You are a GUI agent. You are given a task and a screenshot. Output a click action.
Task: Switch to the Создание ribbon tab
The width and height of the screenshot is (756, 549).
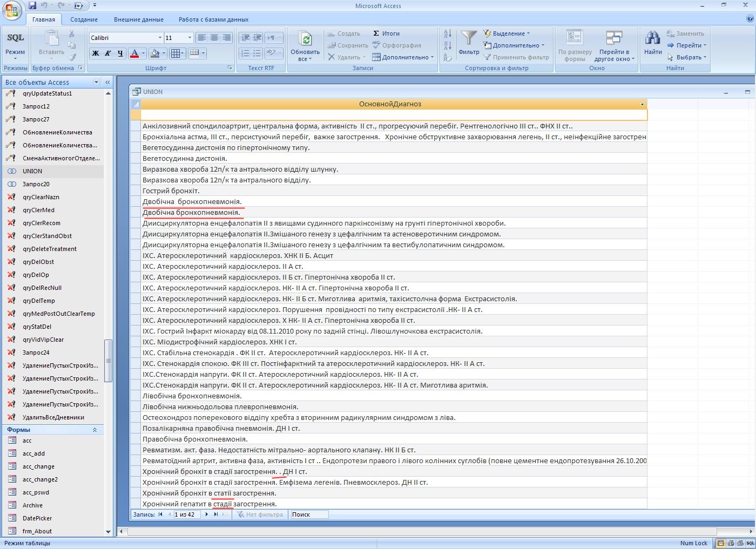pyautogui.click(x=84, y=19)
